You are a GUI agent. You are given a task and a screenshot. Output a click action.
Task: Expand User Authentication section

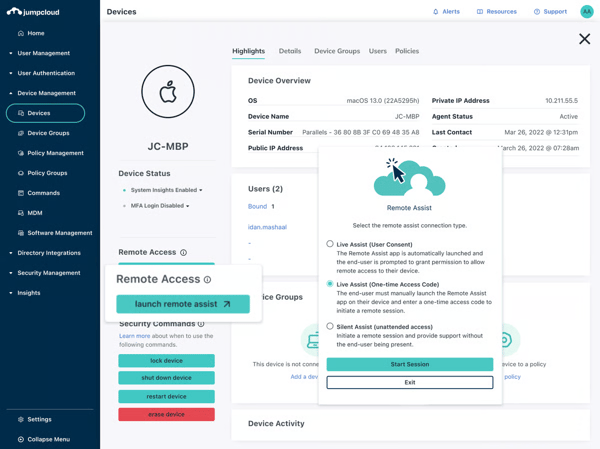[42, 73]
